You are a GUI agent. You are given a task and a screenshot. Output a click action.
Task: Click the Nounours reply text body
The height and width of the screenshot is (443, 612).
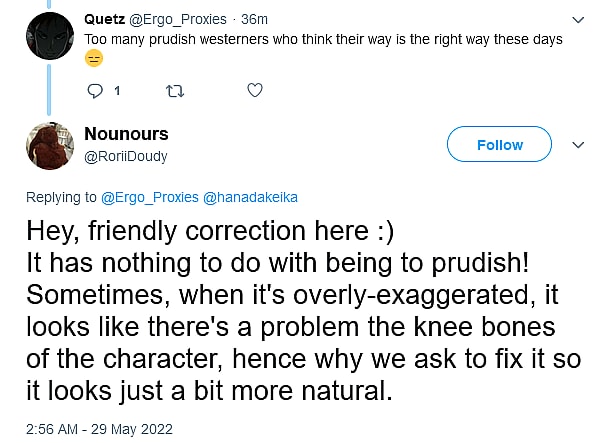300,311
